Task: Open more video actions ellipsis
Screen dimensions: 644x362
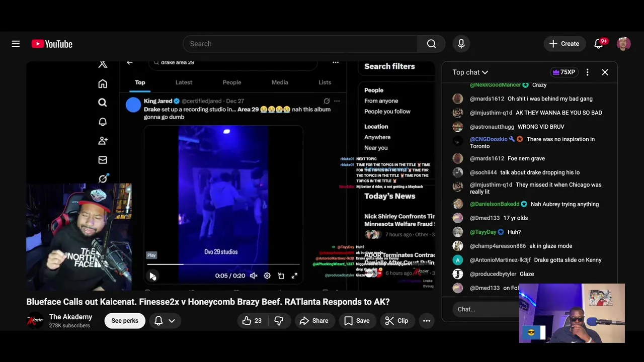Action: [x=427, y=321]
